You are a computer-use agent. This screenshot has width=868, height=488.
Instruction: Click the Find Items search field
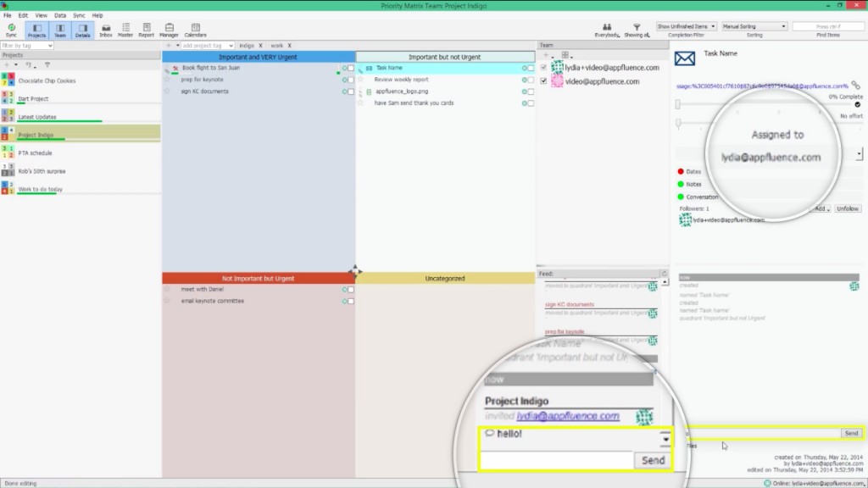828,26
